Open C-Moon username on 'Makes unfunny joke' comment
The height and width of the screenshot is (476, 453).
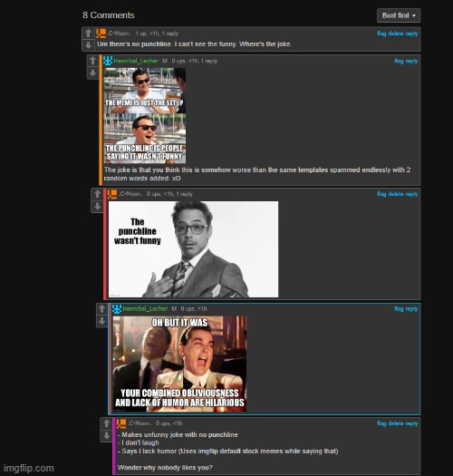click(x=140, y=423)
